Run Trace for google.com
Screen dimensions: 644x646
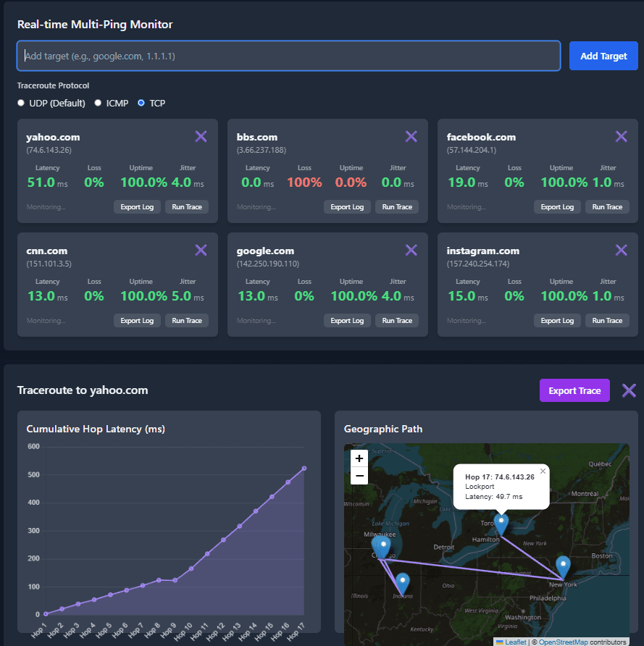tap(396, 320)
